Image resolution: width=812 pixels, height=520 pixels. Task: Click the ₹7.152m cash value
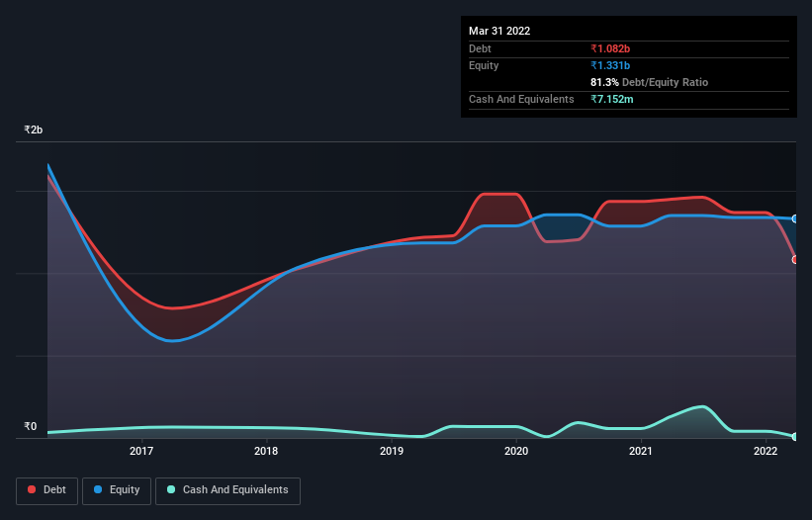[x=611, y=99]
